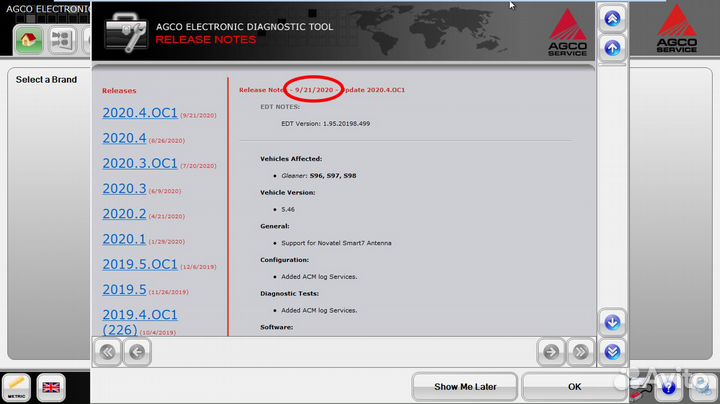Go to first page double-left arrow
Image resolution: width=720 pixels, height=404 pixels.
[107, 352]
